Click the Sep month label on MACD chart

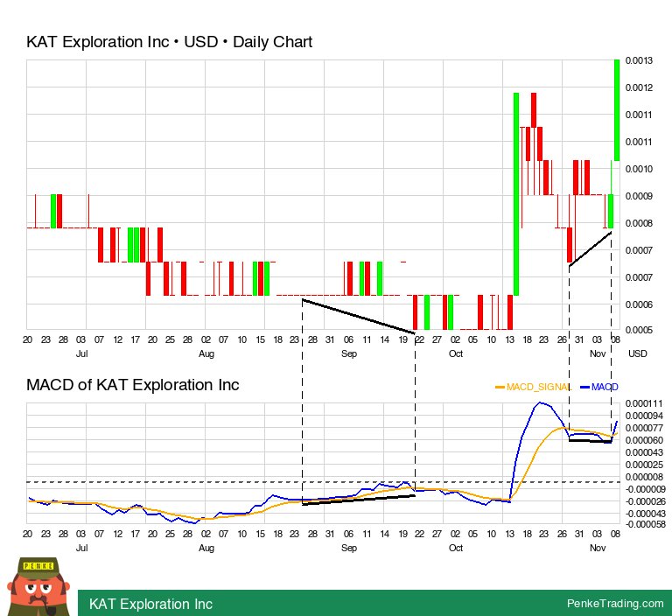[349, 548]
